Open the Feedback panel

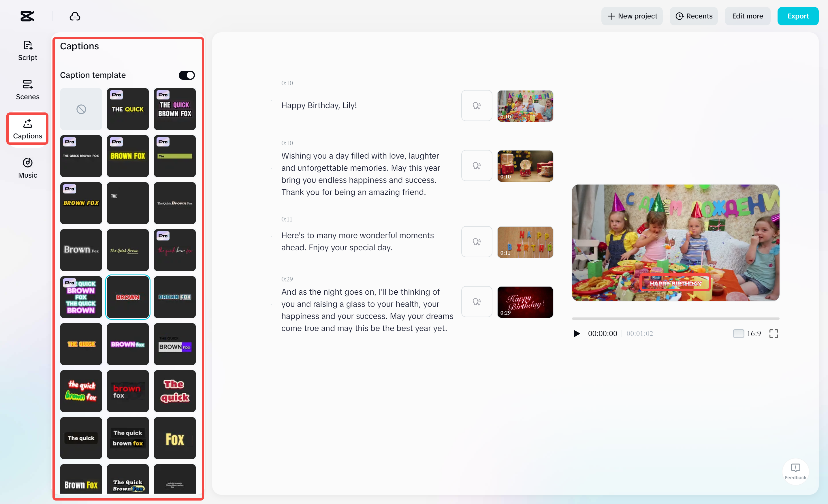point(796,470)
